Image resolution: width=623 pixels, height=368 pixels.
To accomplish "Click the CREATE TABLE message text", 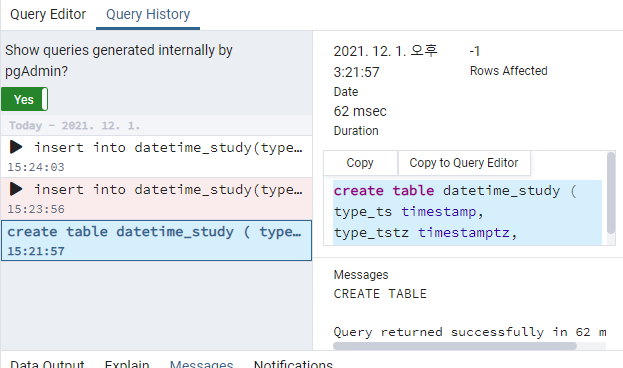I will point(380,294).
